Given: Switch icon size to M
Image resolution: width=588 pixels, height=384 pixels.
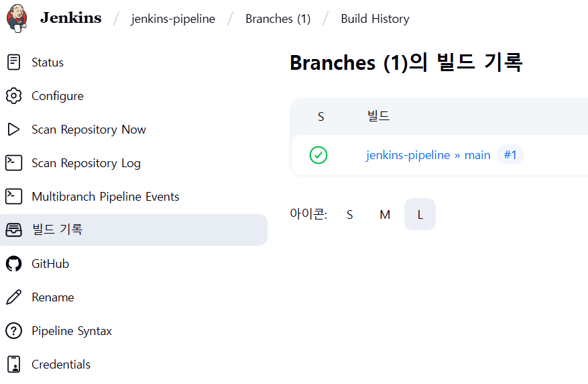Looking at the screenshot, I should pyautogui.click(x=385, y=214).
